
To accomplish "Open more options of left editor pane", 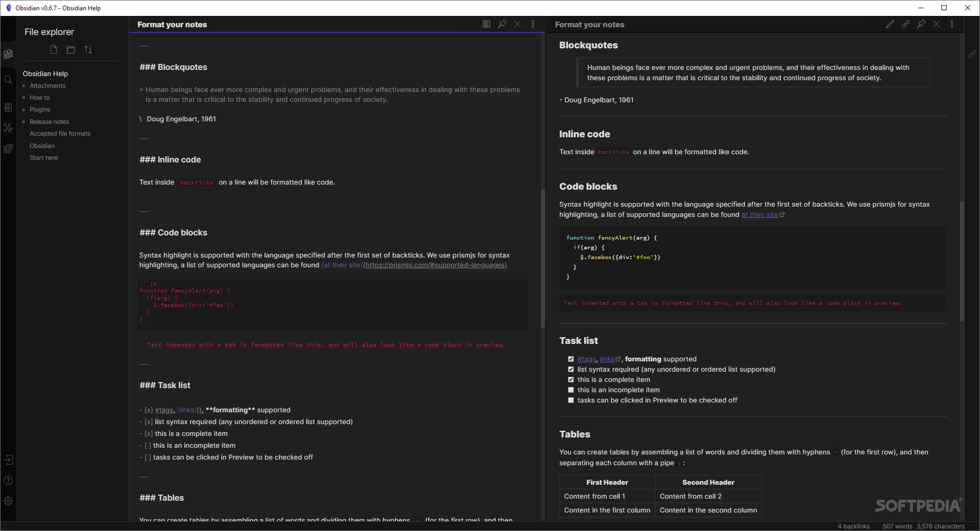I will point(533,24).
